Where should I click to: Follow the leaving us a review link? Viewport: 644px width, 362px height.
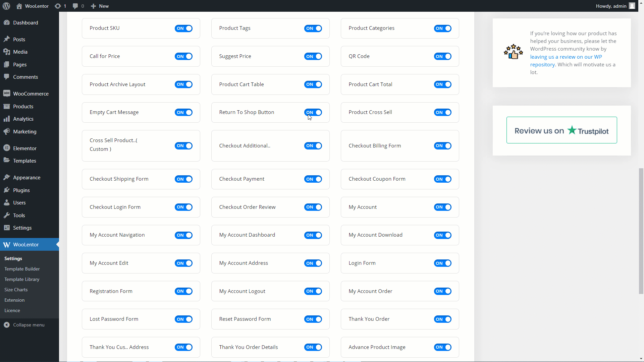[x=566, y=57]
